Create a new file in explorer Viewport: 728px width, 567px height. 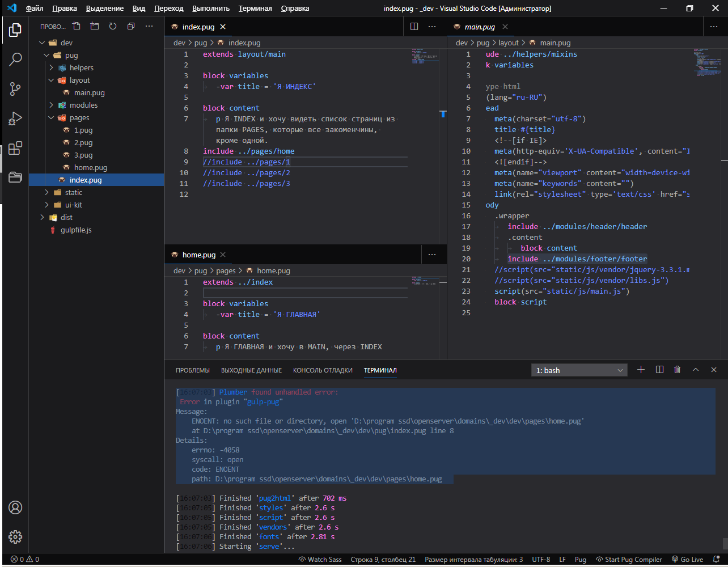77,26
